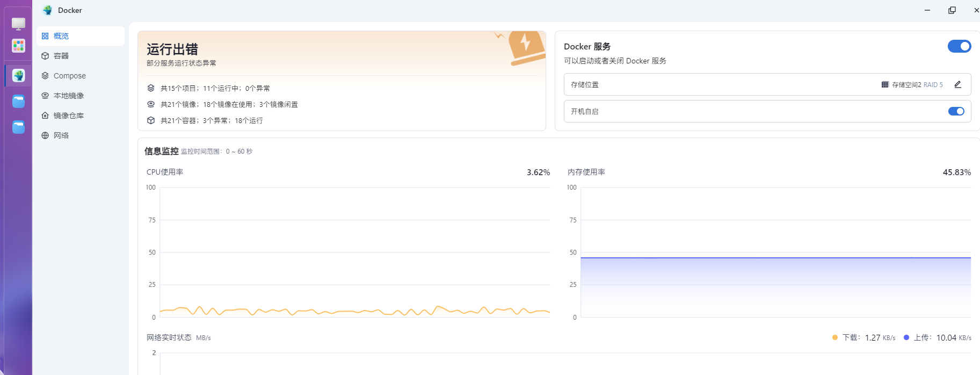Click the projects layers icon in status card
Viewport: 980px width, 375px height.
[151, 88]
